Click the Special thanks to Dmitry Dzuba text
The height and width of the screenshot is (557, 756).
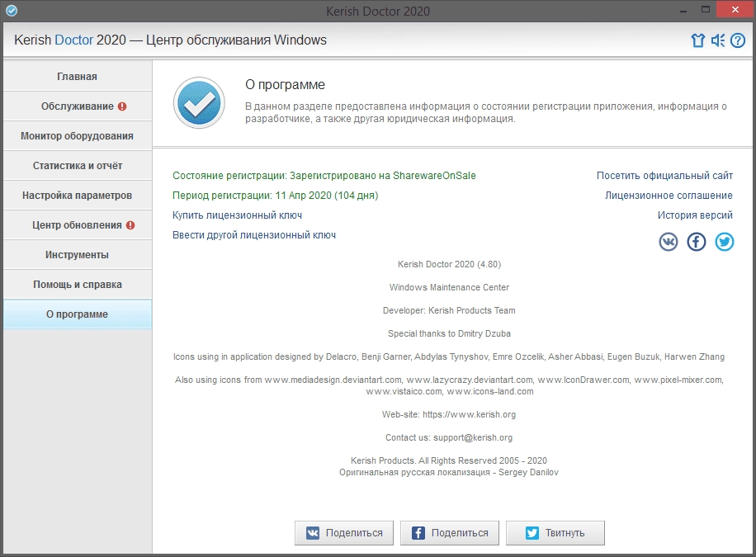449,333
